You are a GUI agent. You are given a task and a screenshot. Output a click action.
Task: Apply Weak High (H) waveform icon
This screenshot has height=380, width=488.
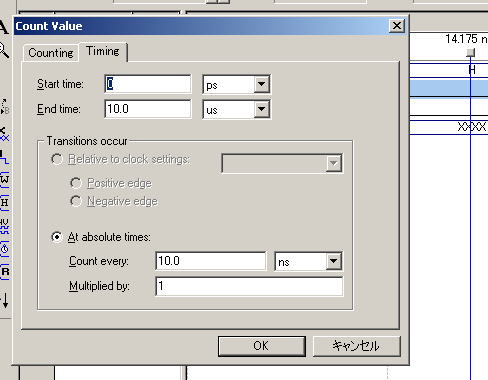[x=4, y=202]
